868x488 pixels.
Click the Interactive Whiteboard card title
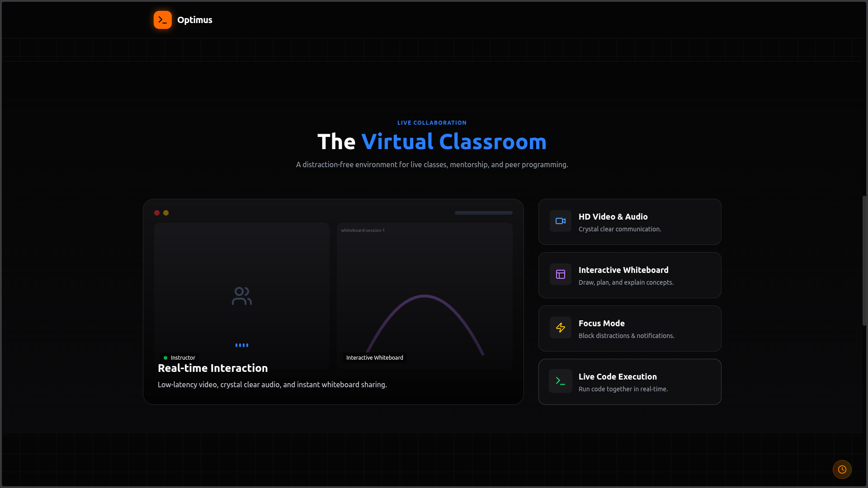click(623, 270)
